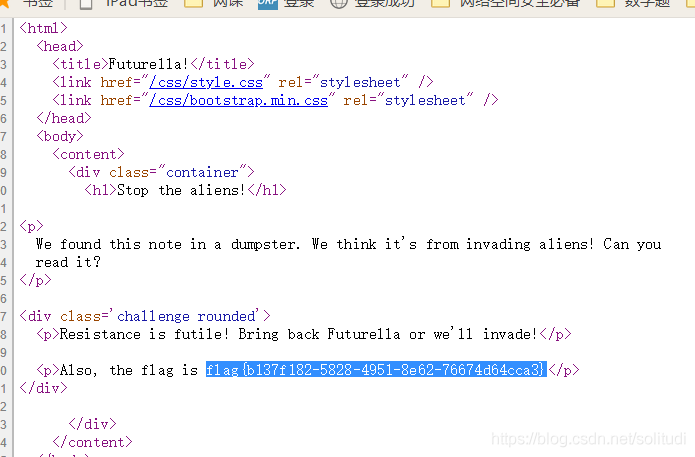Click rel="stylesheet" on the style.css line
This screenshot has width=695, height=457.
343,82
